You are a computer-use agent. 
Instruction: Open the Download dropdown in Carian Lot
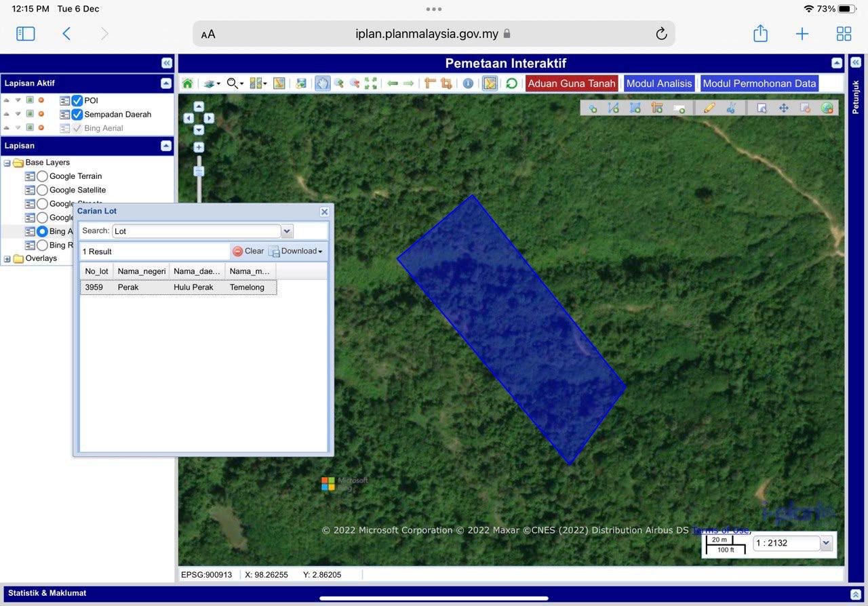tap(297, 251)
